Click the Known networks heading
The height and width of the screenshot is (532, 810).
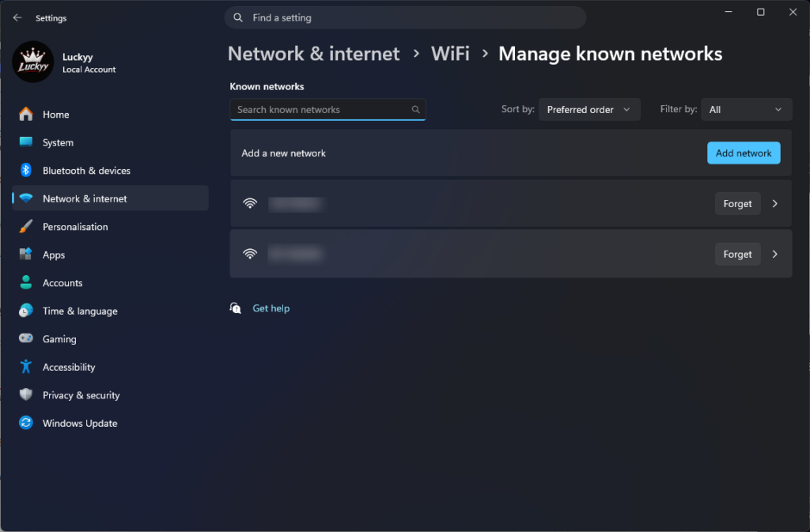(267, 86)
